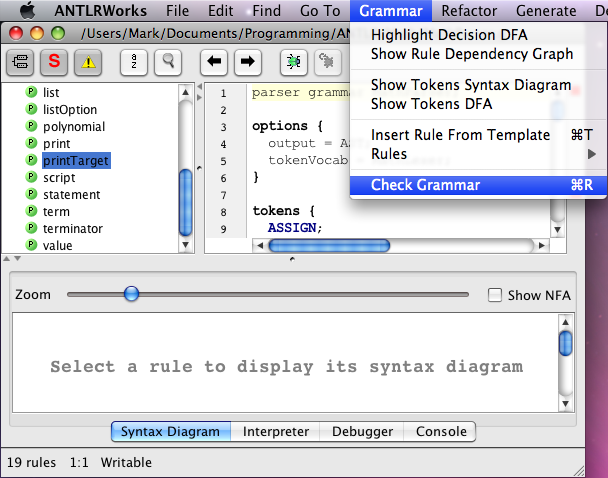Click editor horizontal scroll left arrow

[x=260, y=245]
